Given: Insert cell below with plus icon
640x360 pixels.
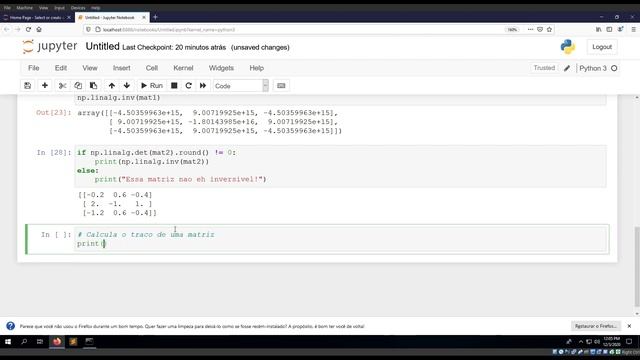Looking at the screenshot, I should click(x=44, y=86).
